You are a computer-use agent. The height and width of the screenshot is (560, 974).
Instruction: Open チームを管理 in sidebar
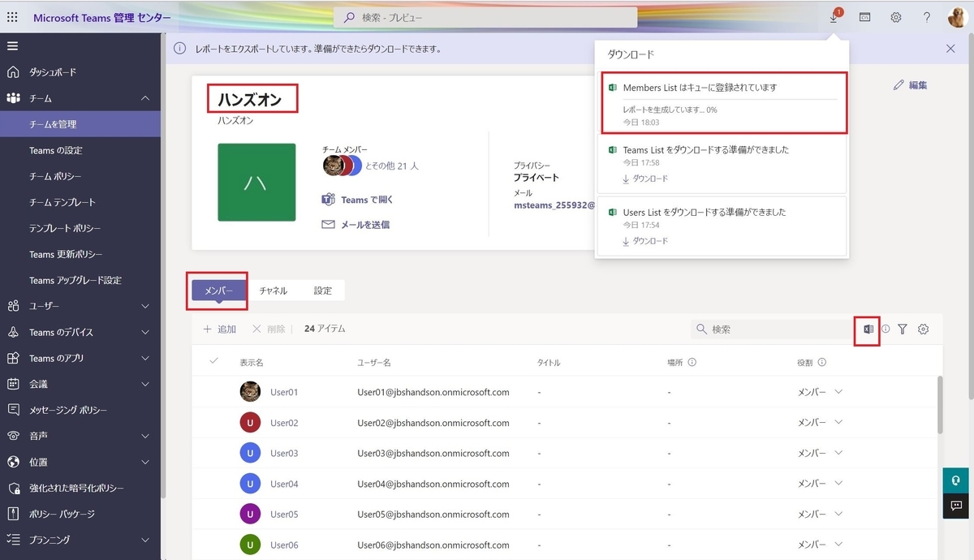80,124
